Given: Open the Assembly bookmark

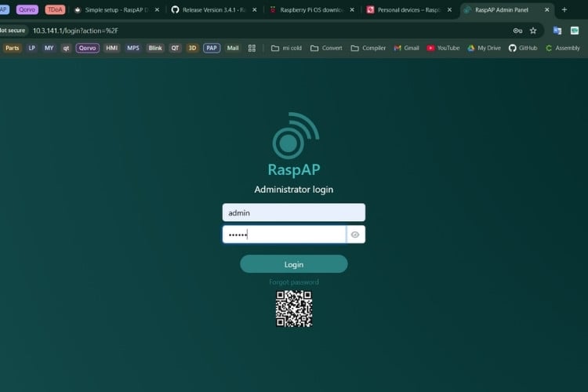Looking at the screenshot, I should (563, 48).
